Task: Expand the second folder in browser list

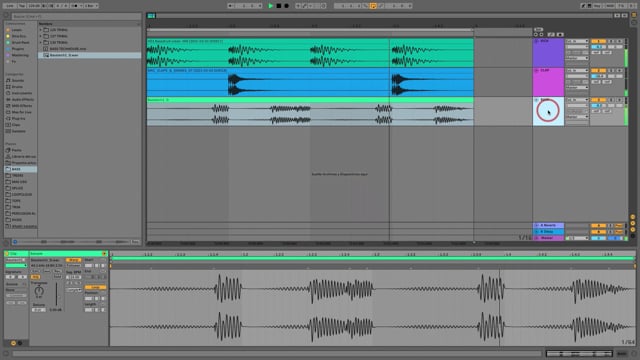Action: (x=41, y=36)
